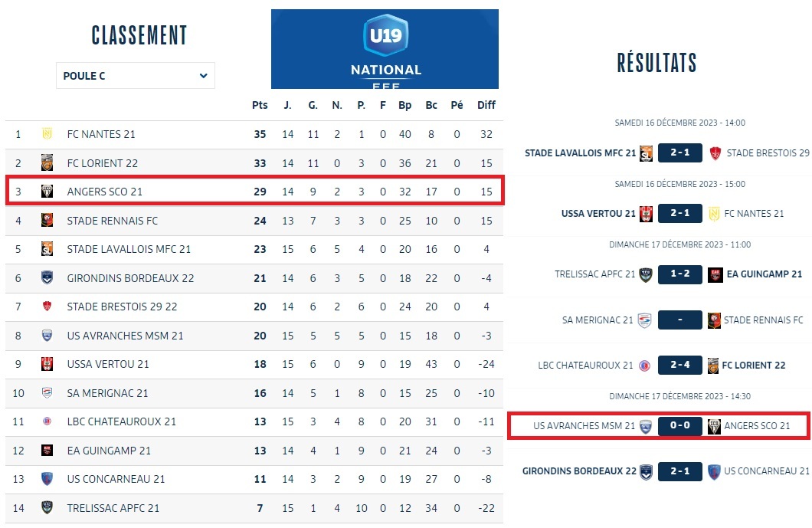The image size is (812, 528).
Task: Click the USSA Vertou 21 logo in standings
Action: pos(47,364)
